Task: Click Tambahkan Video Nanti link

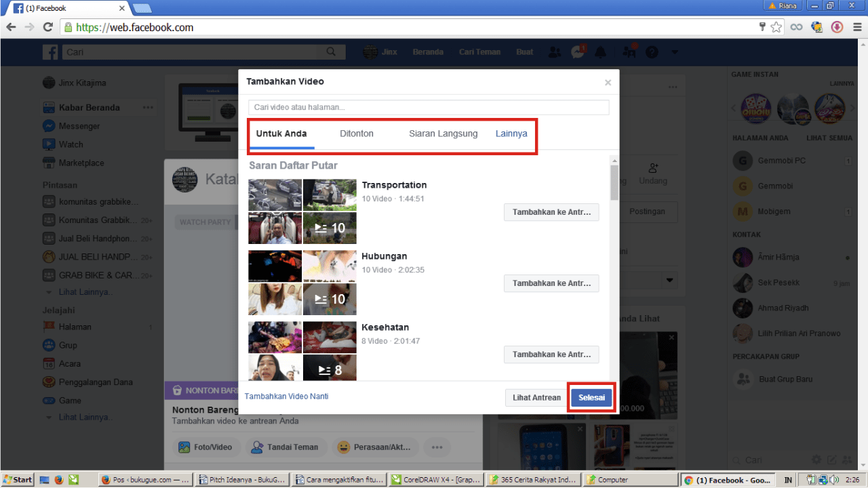Action: point(286,396)
